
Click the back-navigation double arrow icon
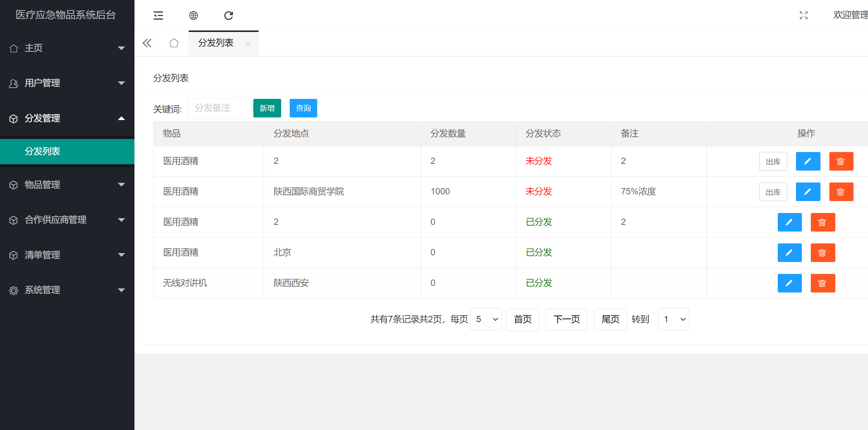point(147,43)
